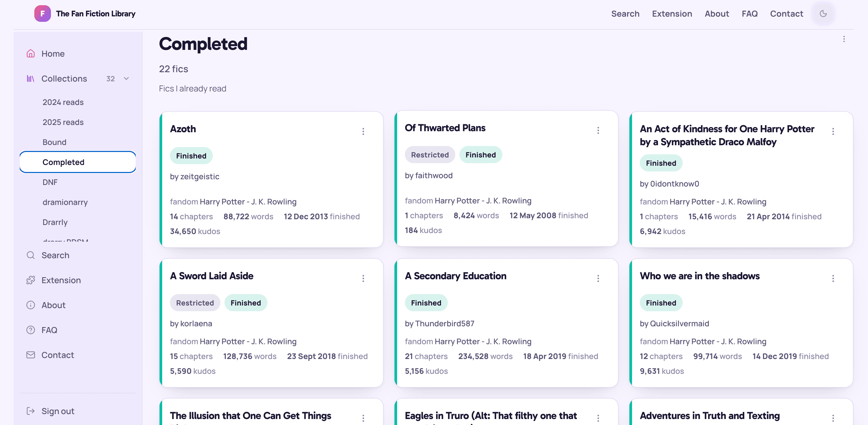Open Contact in the top navigation

click(786, 14)
